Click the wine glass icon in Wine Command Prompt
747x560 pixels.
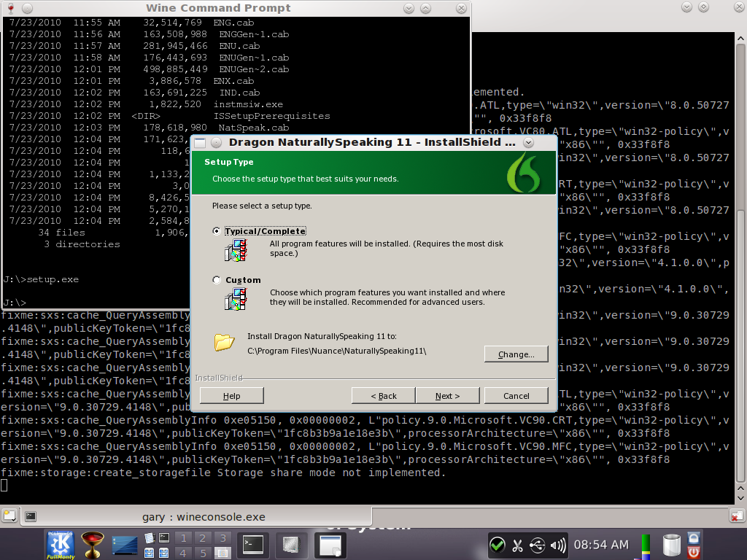(x=10, y=8)
